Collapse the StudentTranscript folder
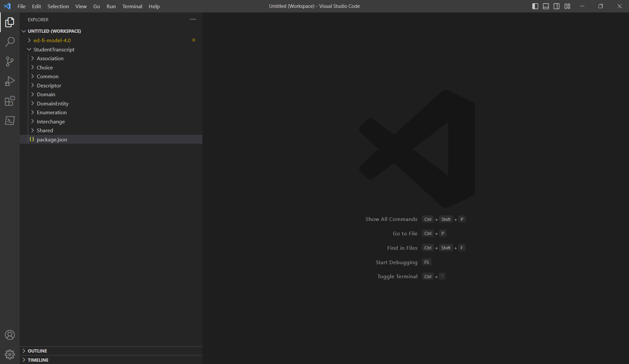Viewport: 629px width, 364px height. [x=111, y=49]
